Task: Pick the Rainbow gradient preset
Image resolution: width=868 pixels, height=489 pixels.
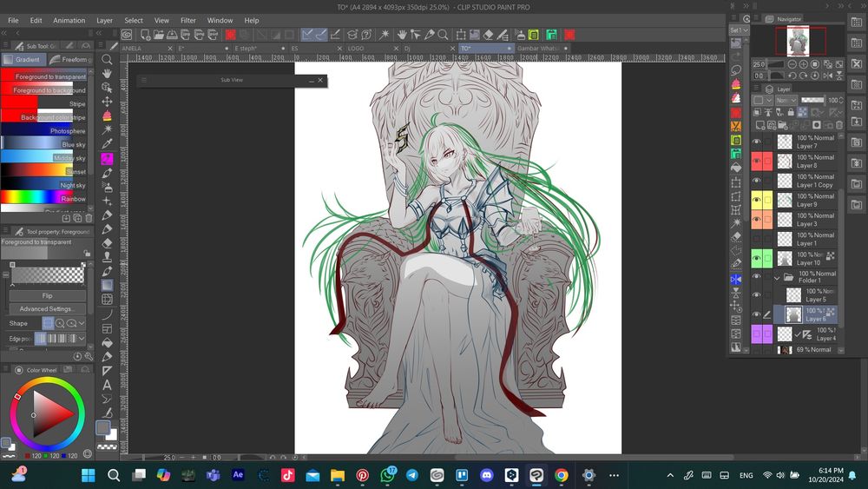Action: pos(43,199)
